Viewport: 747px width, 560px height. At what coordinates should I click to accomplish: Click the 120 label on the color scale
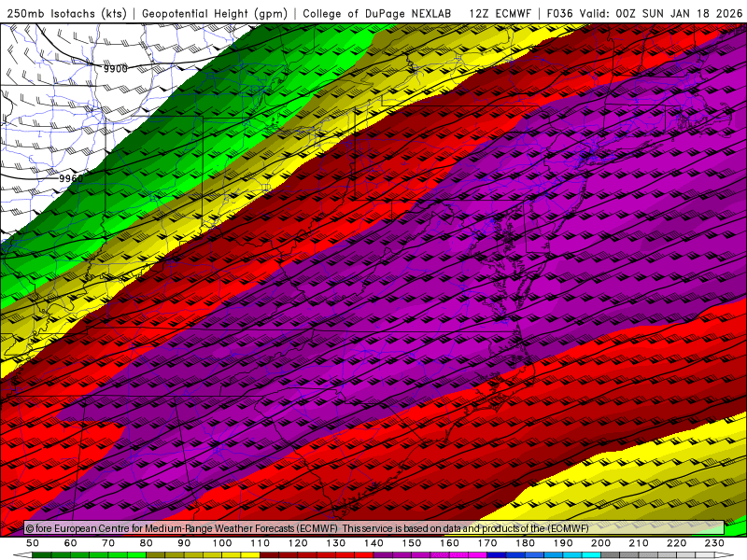(298, 543)
